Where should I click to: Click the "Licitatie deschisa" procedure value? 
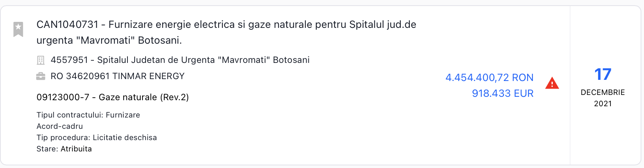click(x=124, y=137)
